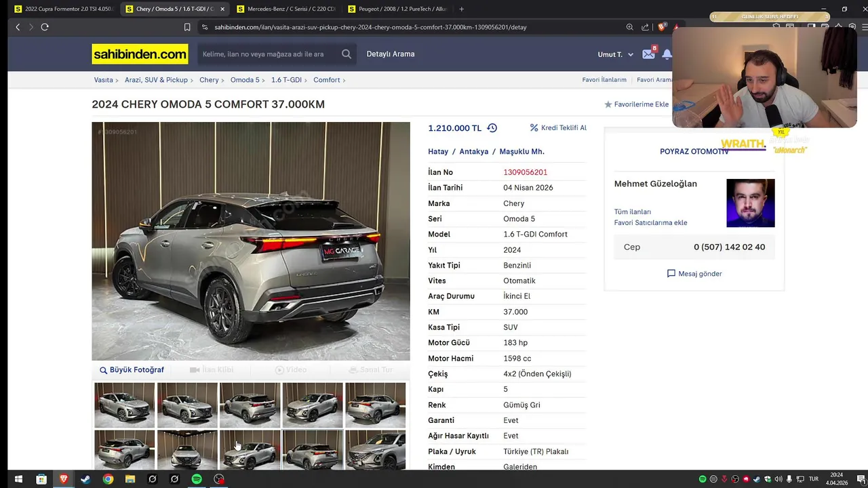Click the volume icon in the system tray
The width and height of the screenshot is (868, 488).
(x=778, y=479)
